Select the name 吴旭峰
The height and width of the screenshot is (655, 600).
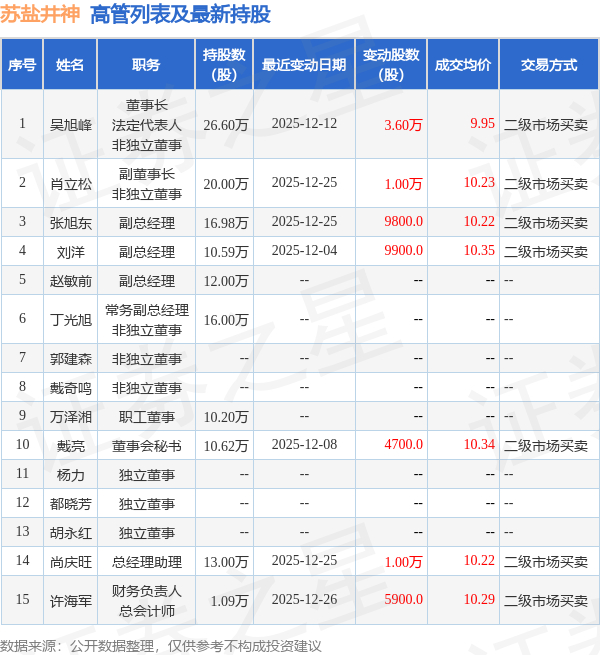pos(71,124)
